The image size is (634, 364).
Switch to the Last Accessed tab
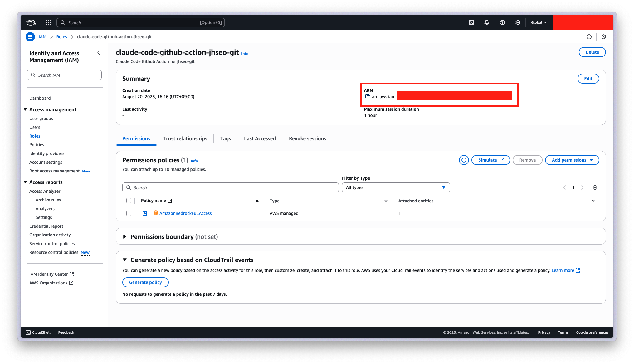260,138
